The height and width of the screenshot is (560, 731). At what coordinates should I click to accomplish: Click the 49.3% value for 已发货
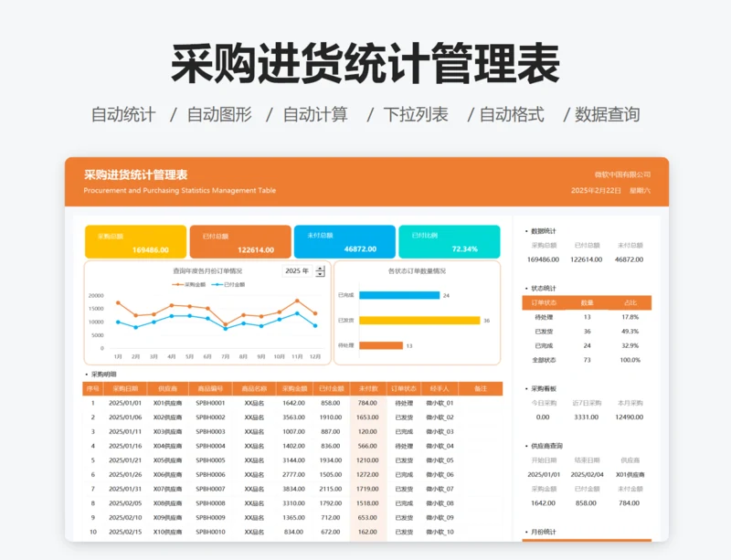point(630,332)
